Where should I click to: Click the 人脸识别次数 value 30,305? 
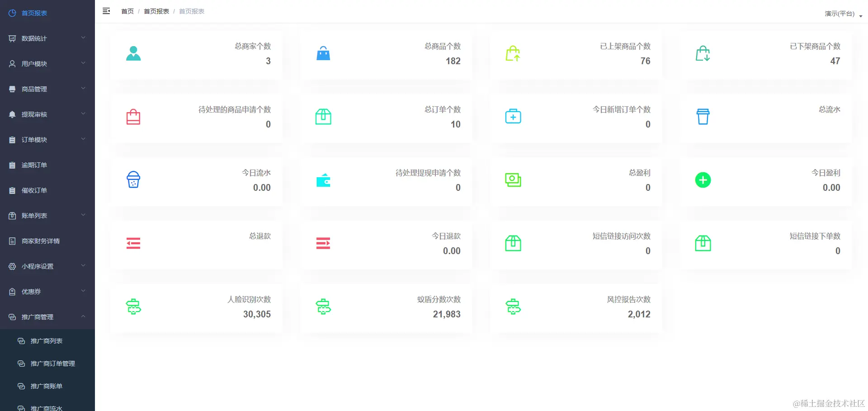257,314
